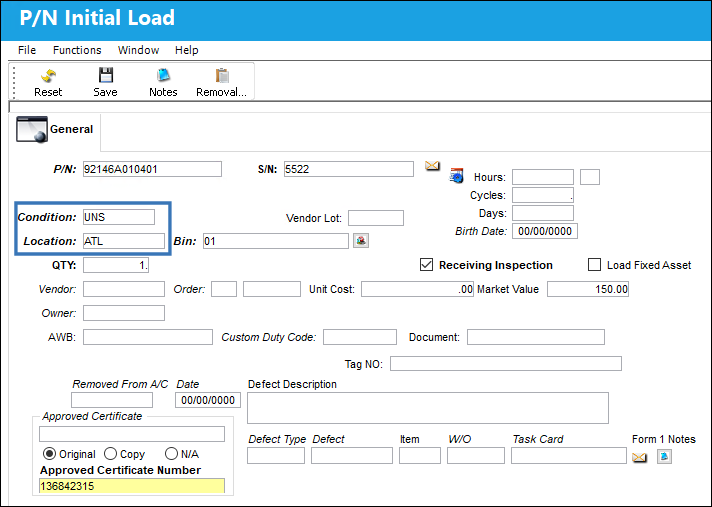Click the Custom Duty Code field
The width and height of the screenshot is (712, 507).
click(360, 337)
